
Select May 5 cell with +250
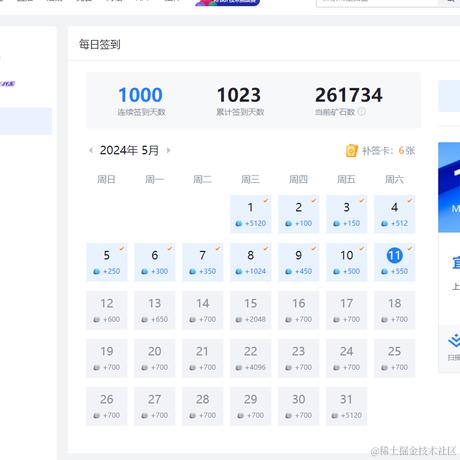click(107, 262)
